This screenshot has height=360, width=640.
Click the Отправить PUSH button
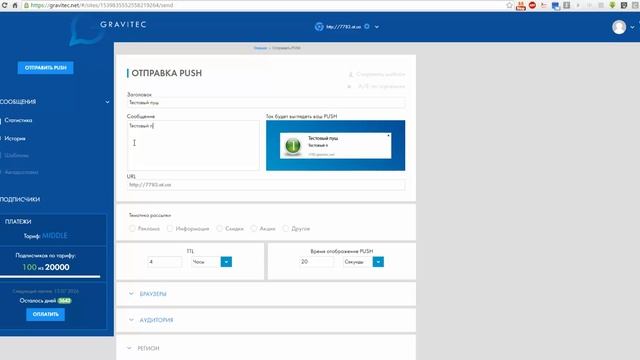coord(45,68)
